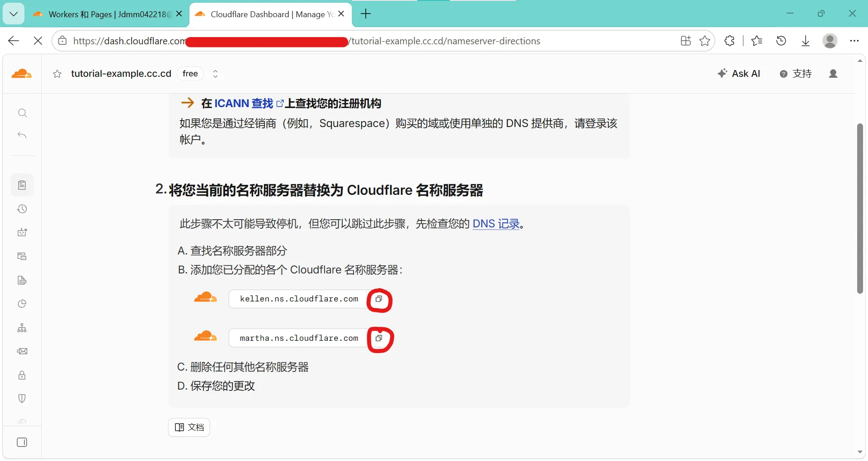Image resolution: width=868 pixels, height=461 pixels.
Task: Collapse the sidebar panel toggle
Action: coord(22,442)
